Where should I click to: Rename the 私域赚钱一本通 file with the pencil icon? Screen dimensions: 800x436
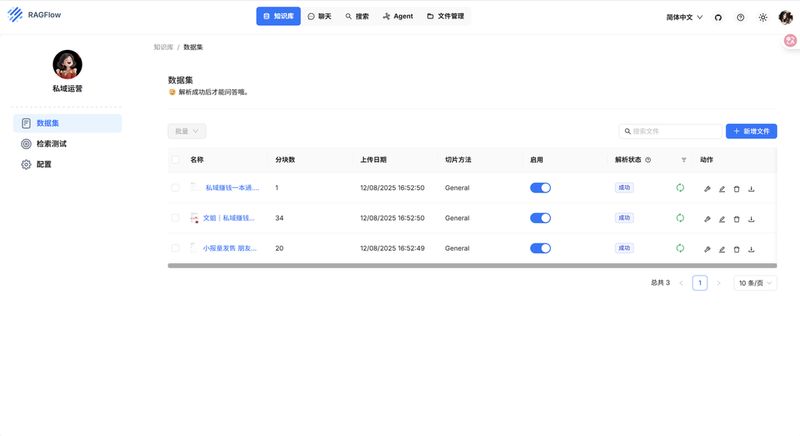tap(722, 189)
